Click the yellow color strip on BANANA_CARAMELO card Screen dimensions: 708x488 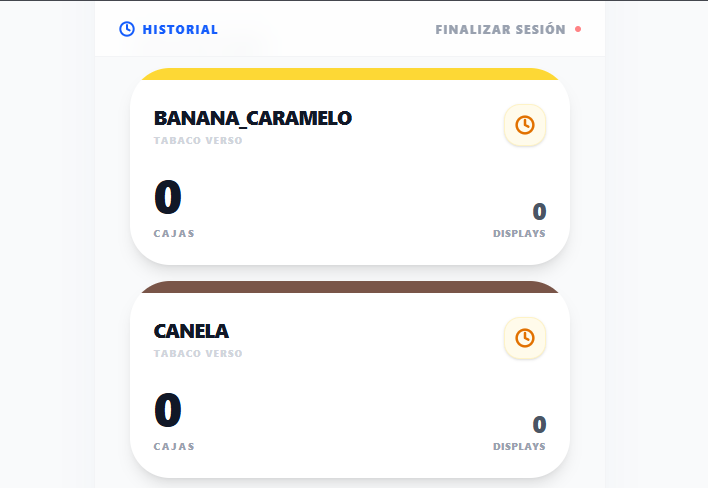click(350, 74)
